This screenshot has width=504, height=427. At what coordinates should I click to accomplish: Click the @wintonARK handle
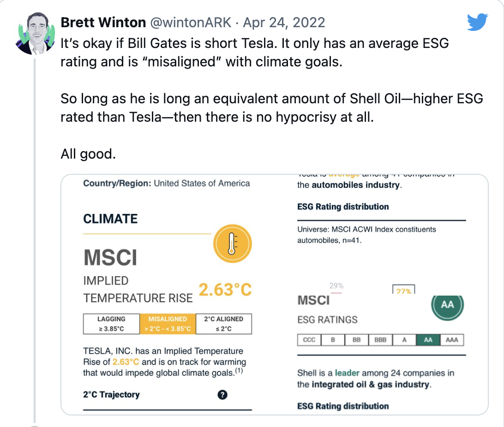point(190,23)
